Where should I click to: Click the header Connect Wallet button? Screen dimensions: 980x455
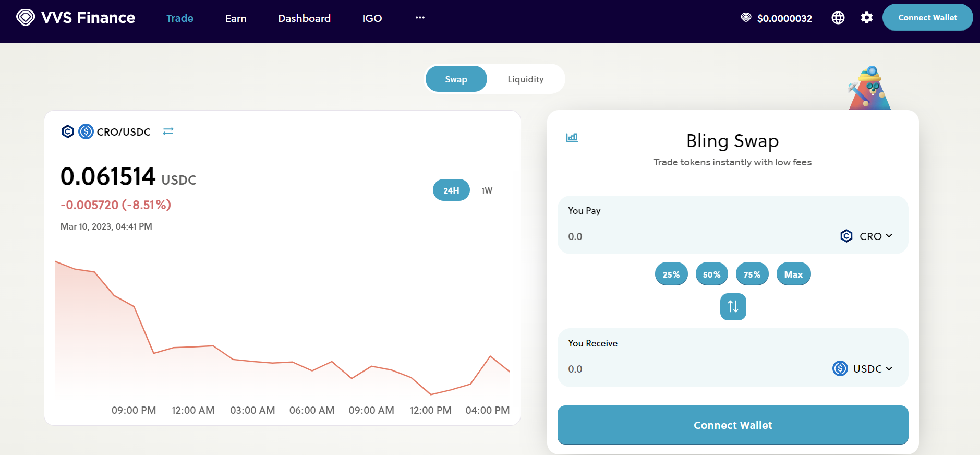(927, 17)
